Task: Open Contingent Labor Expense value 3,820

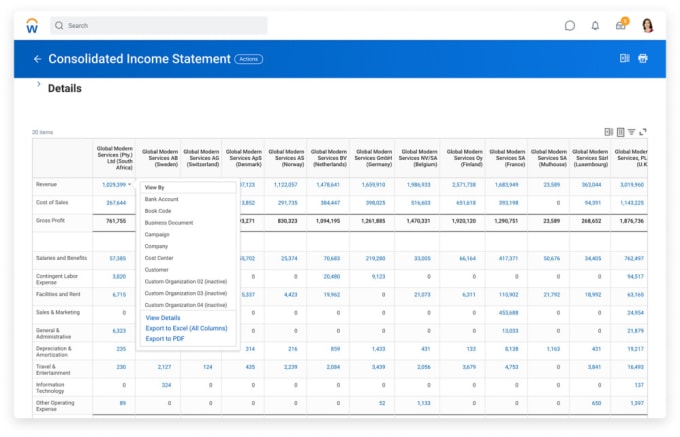Action: [119, 277]
